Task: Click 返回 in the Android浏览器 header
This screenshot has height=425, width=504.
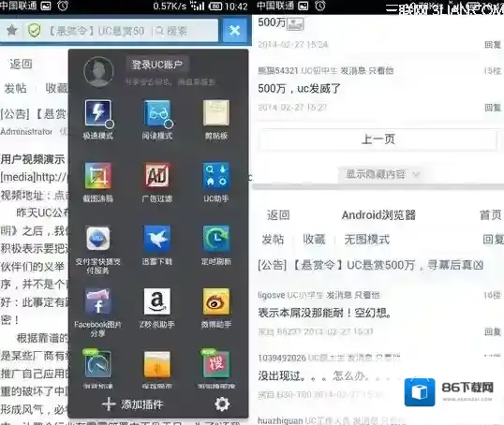Action: click(x=278, y=215)
